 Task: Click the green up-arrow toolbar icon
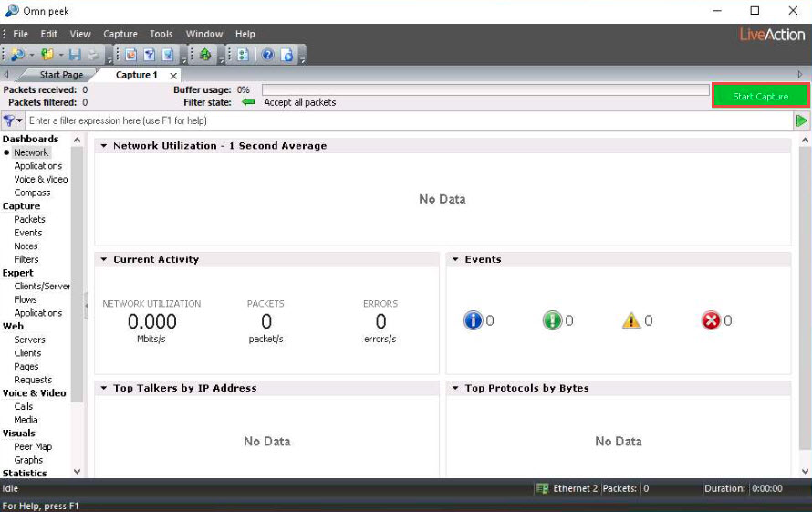click(205, 55)
